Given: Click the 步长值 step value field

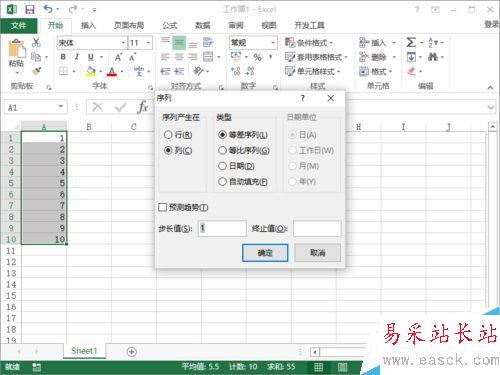Looking at the screenshot, I should point(222,229).
